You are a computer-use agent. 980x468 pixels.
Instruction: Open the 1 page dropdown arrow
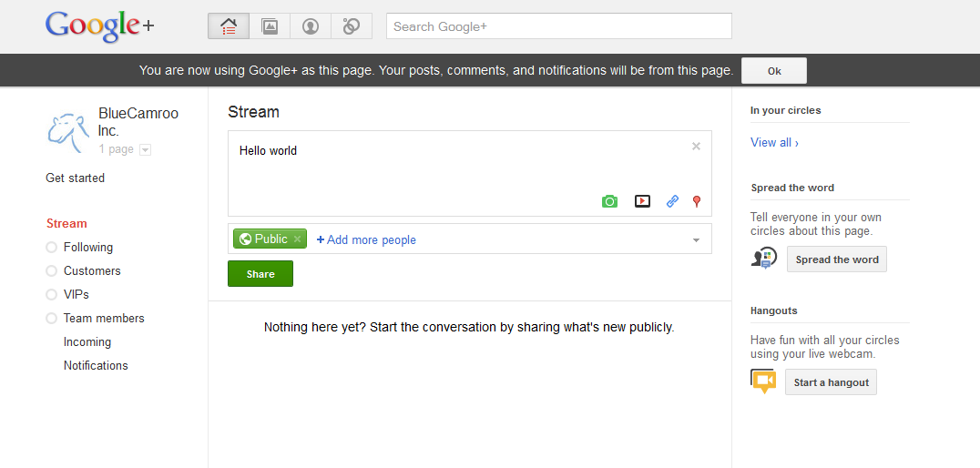pos(145,150)
